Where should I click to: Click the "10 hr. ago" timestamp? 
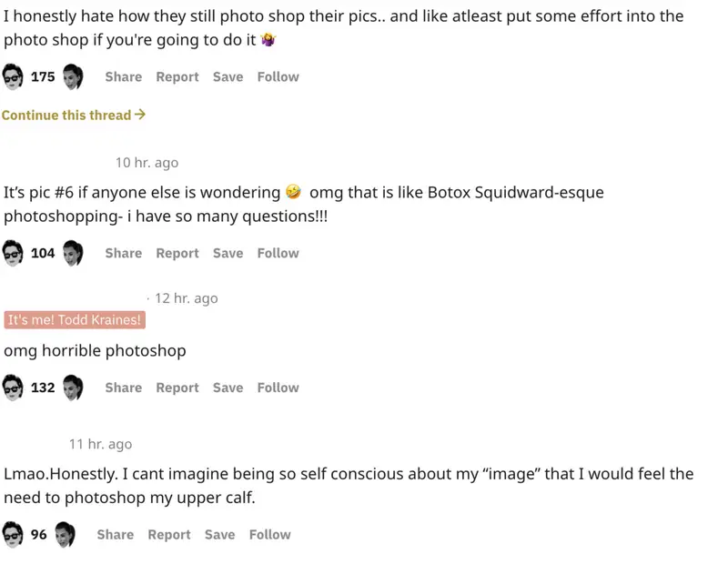tap(147, 163)
